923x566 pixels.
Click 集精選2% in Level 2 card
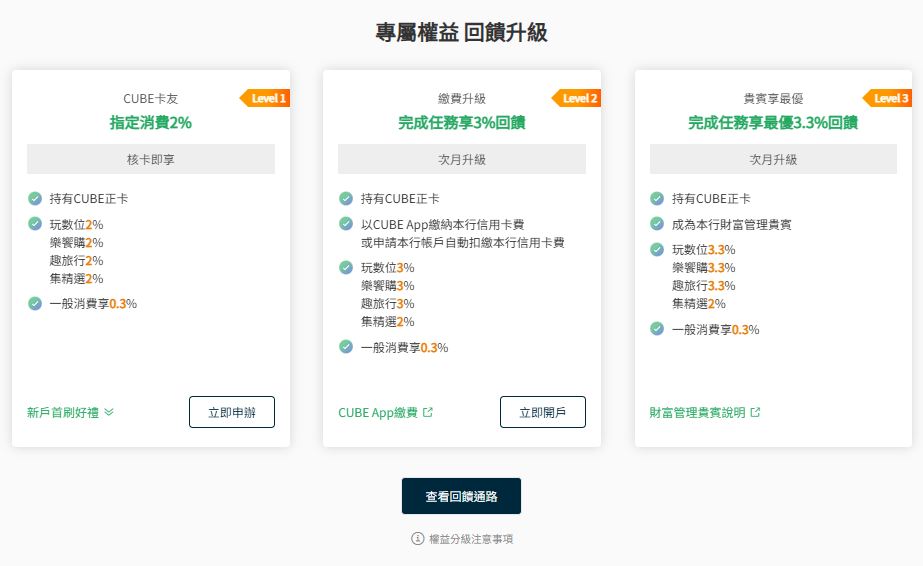click(388, 322)
